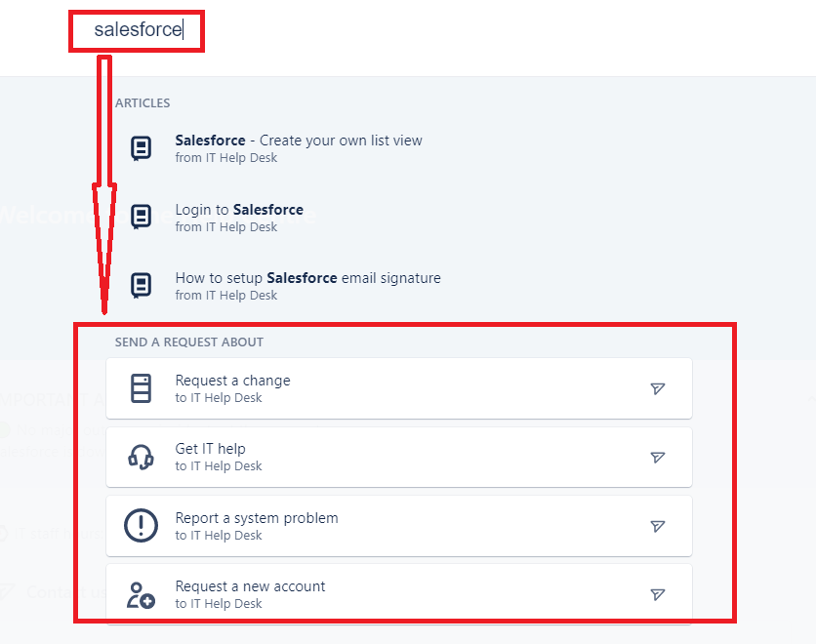Click the add-user icon for new account
Viewport: 816px width, 644px height.
coord(141,595)
